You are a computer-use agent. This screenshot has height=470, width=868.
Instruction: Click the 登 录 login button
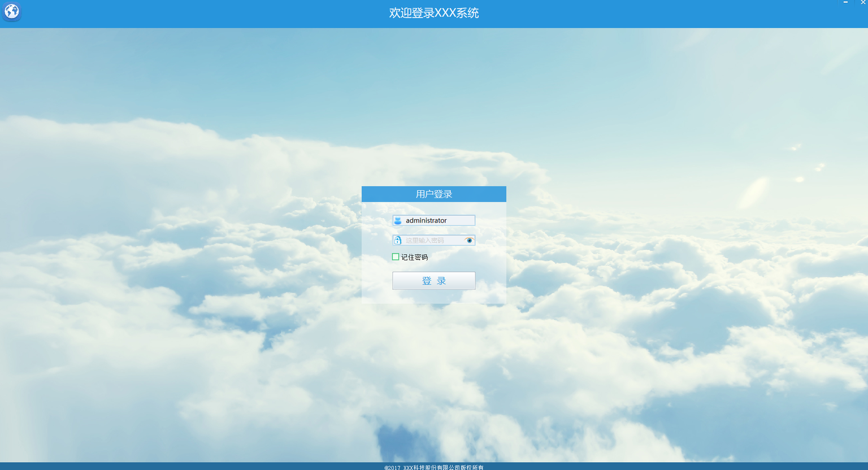pyautogui.click(x=434, y=281)
